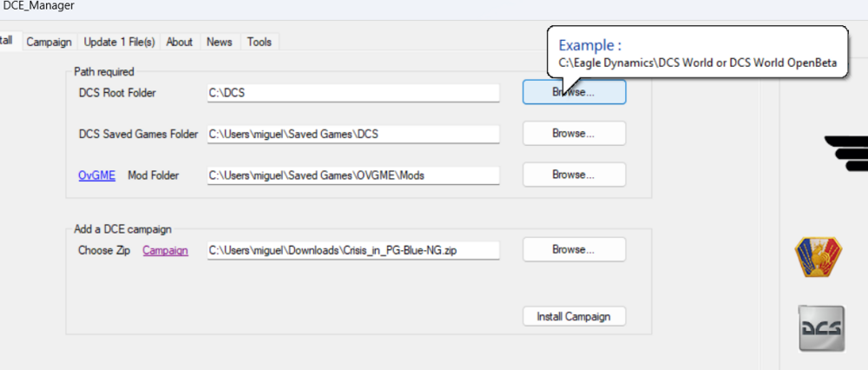Browse for a campaign zip file

(x=574, y=249)
